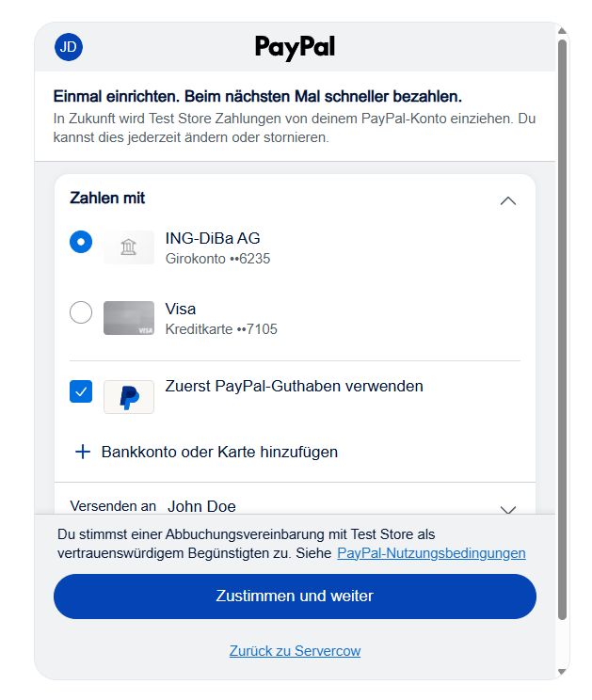Open the PayPal-Nutzungsbedingungen link
The image size is (592, 700).
coord(431,553)
